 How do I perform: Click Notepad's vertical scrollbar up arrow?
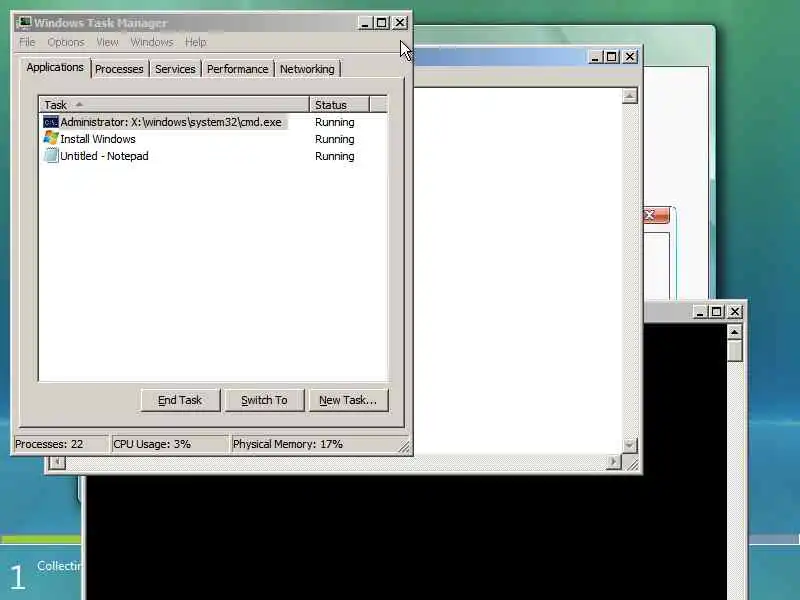click(x=630, y=96)
